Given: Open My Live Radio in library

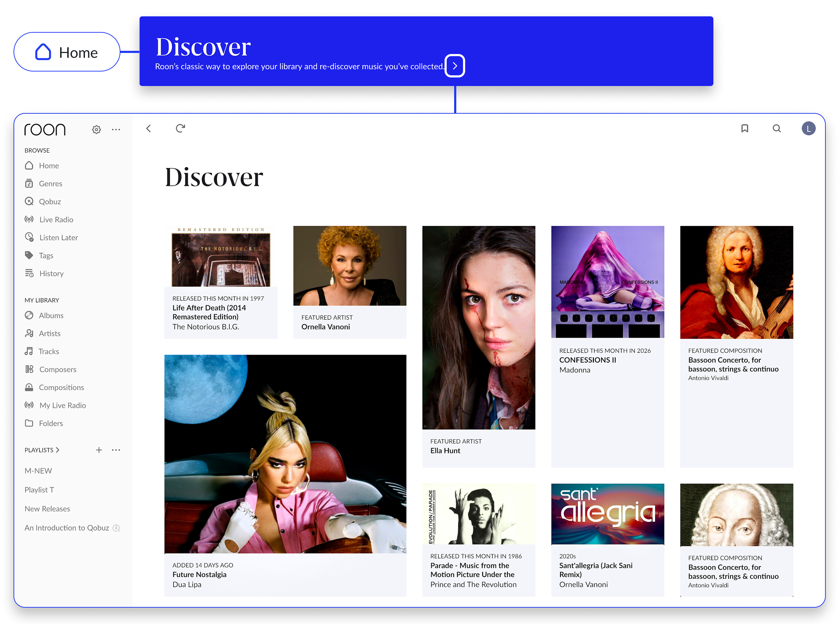Looking at the screenshot, I should click(63, 405).
